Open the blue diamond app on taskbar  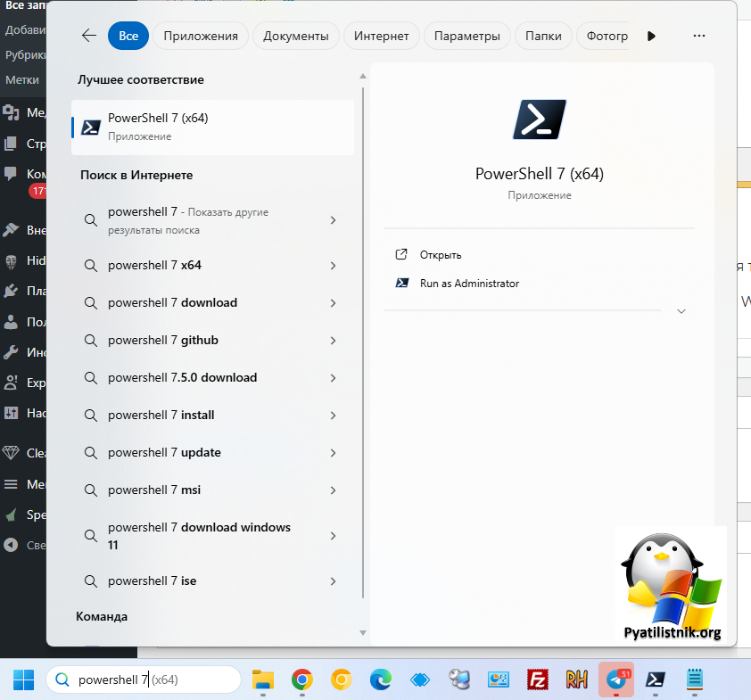click(420, 679)
